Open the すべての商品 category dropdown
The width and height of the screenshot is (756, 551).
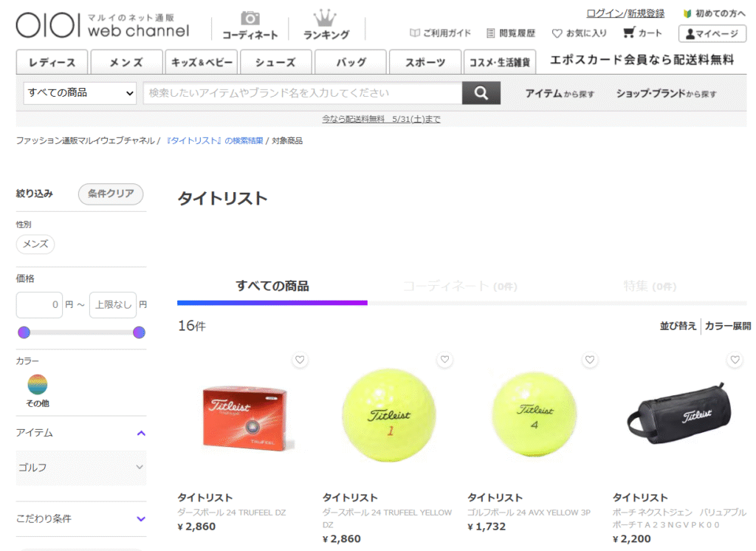(x=80, y=92)
